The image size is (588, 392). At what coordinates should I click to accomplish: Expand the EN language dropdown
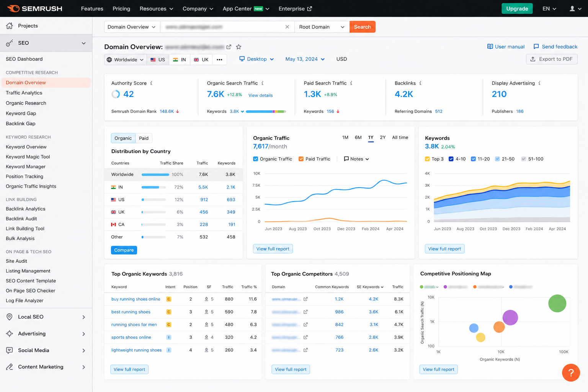(x=549, y=8)
